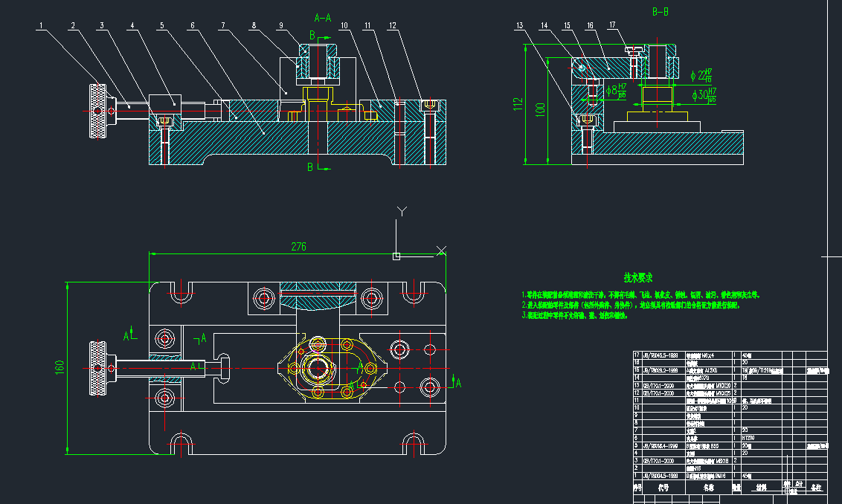
Task: Click part balloon number 7
Action: (x=223, y=25)
